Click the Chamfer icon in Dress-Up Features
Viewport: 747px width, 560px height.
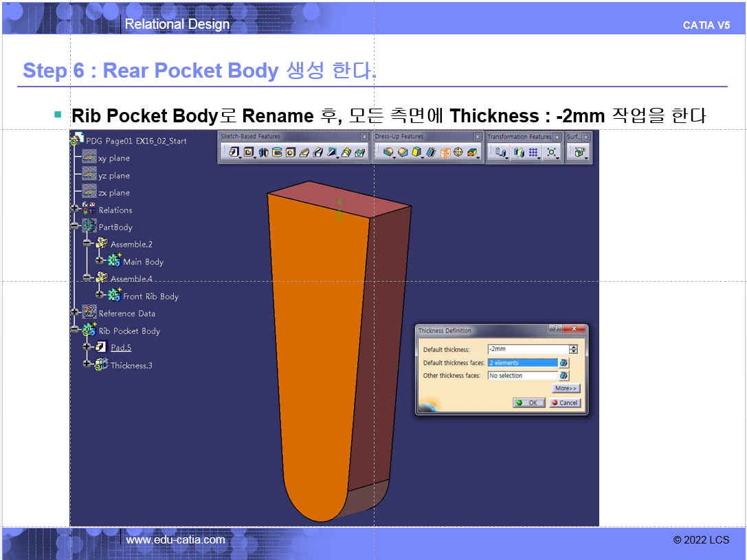pos(403,153)
